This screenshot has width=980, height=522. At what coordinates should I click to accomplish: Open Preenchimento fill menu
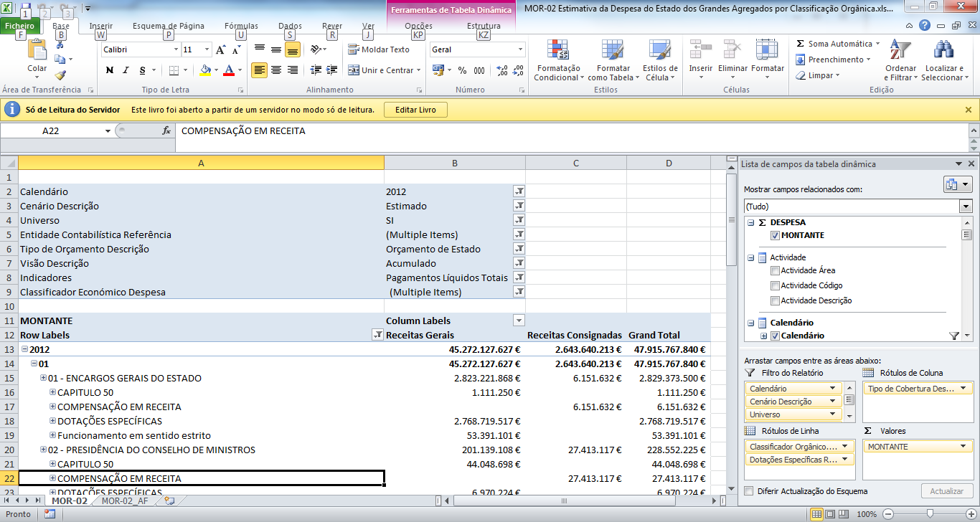point(834,60)
